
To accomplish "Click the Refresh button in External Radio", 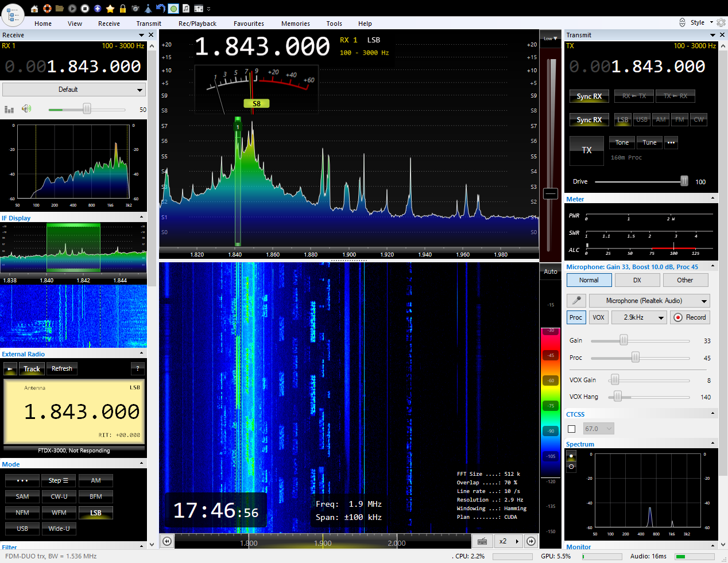I will click(62, 368).
